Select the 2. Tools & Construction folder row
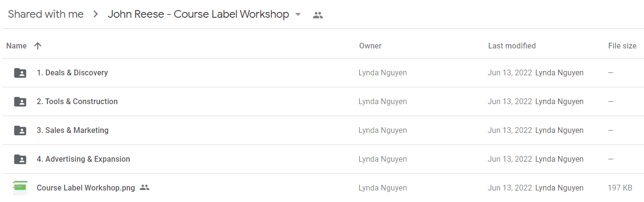 point(322,102)
